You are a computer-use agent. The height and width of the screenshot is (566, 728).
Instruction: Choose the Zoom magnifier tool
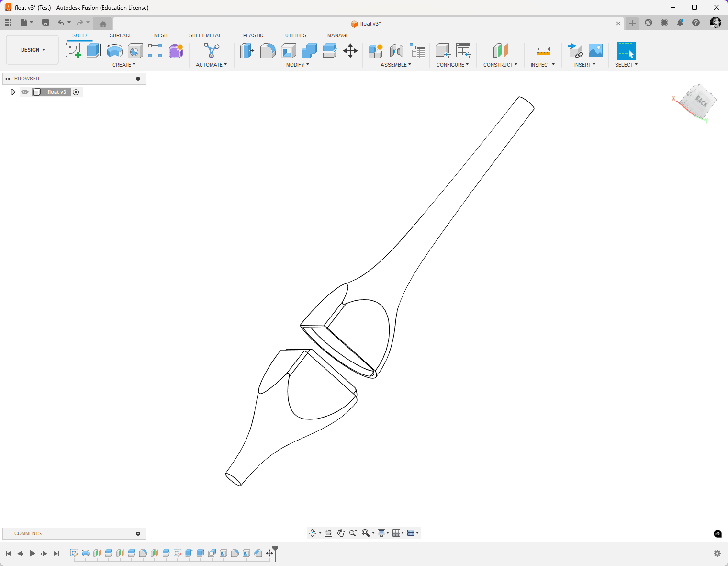(353, 533)
